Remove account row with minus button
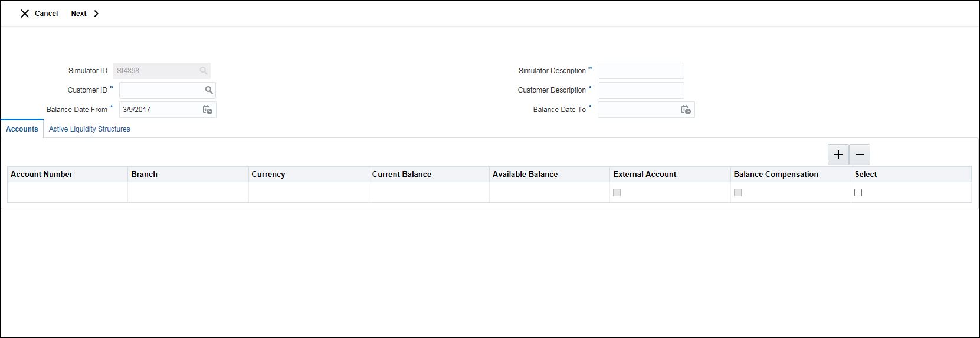 click(860, 155)
